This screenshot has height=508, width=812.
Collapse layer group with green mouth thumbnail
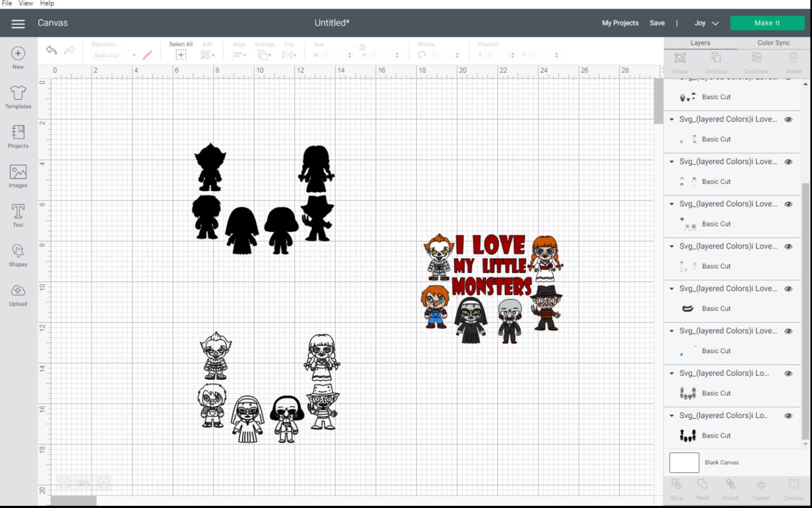click(671, 289)
